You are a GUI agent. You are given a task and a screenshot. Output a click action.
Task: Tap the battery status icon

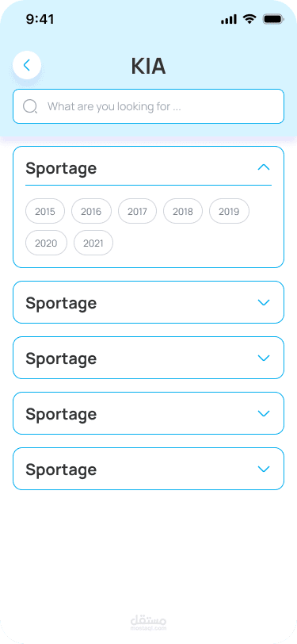[x=273, y=19]
